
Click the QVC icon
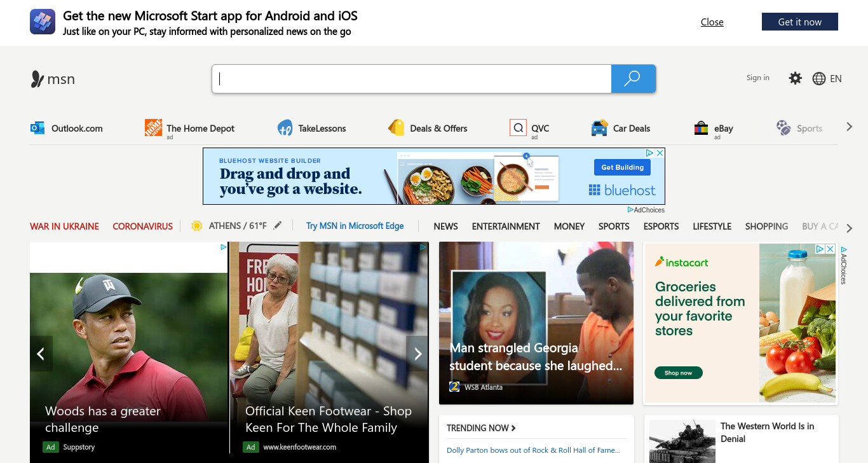[x=518, y=128]
